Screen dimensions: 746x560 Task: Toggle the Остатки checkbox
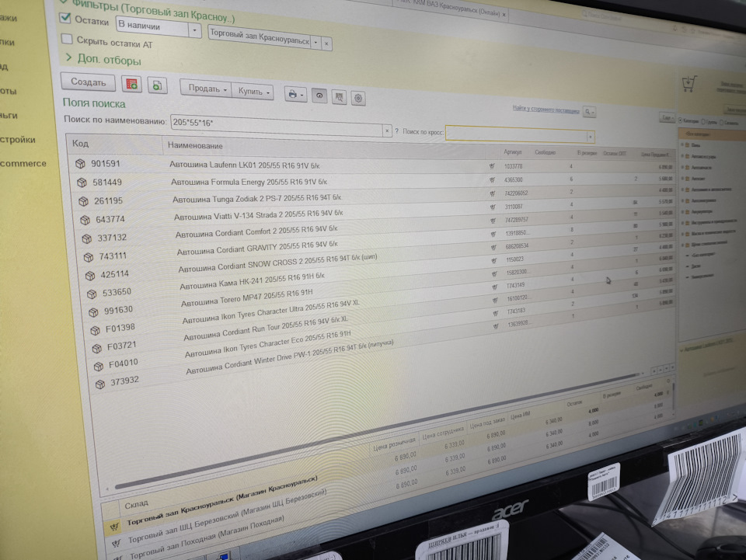tap(65, 18)
